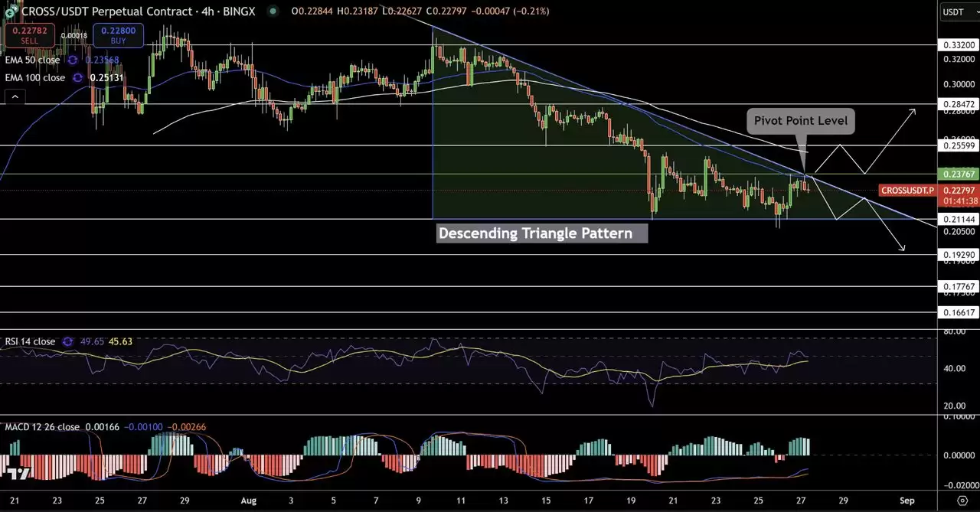Click the Pivot Point Level callout

coord(800,121)
